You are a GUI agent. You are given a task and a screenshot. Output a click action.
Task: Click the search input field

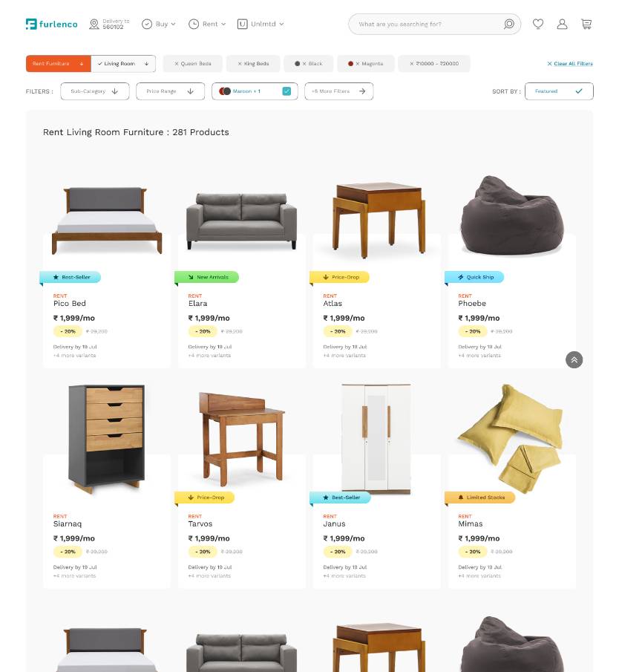coord(428,24)
